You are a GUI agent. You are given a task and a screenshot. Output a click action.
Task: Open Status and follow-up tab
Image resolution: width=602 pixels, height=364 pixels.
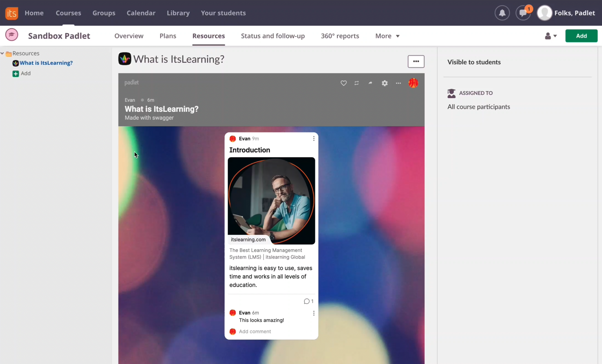pos(273,36)
